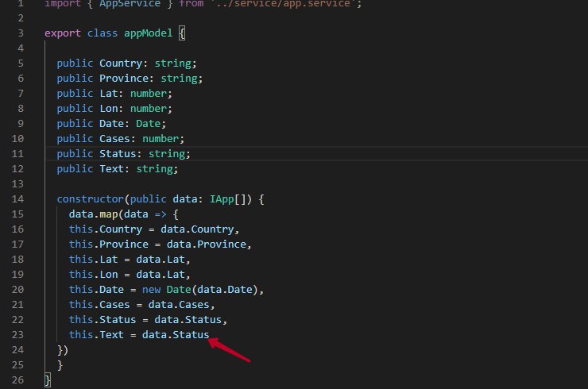The height and width of the screenshot is (389, 588).
Task: Click 'map' method call on line 15
Action: (109, 214)
